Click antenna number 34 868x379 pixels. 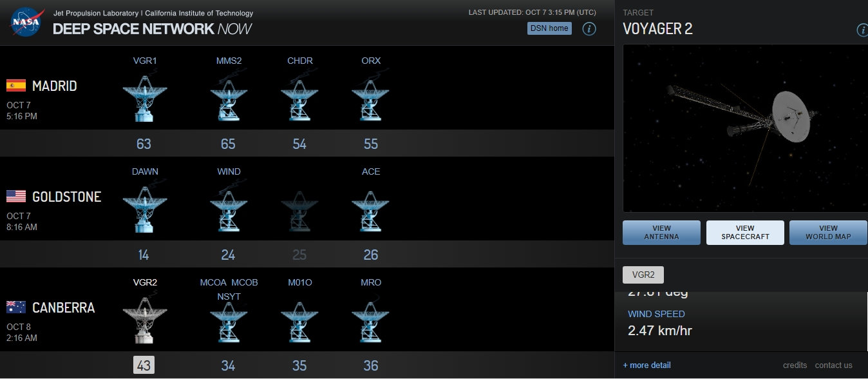(228, 365)
